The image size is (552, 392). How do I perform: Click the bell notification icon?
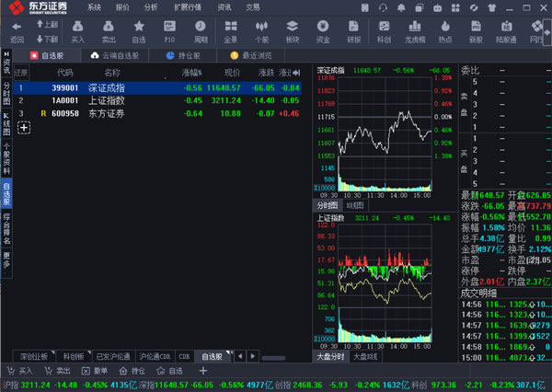tap(401, 7)
